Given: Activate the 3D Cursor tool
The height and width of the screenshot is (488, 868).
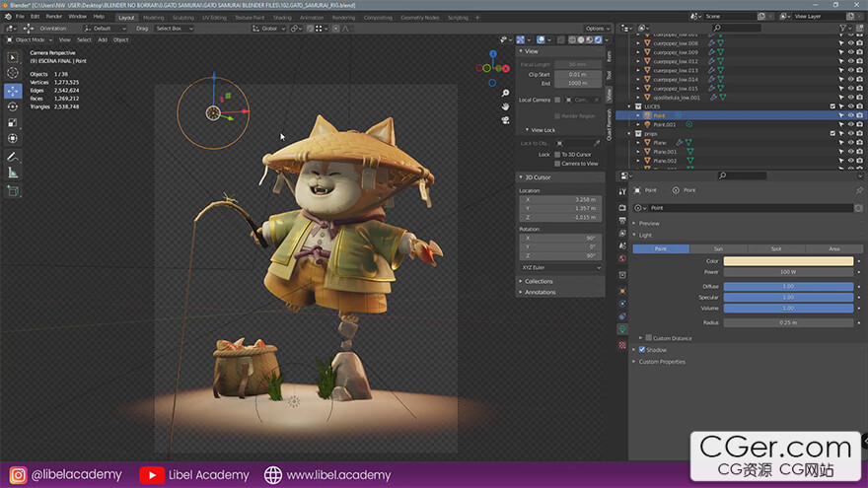Looking at the screenshot, I should tap(13, 73).
